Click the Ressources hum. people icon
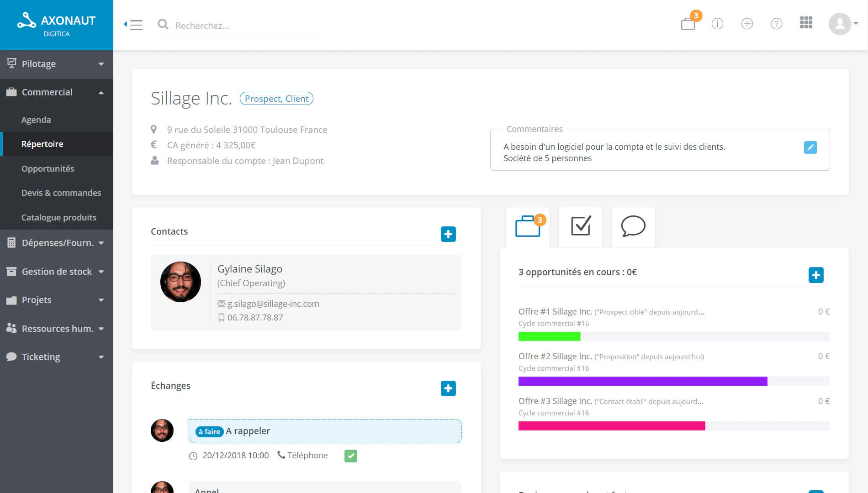The image size is (868, 493). (11, 328)
